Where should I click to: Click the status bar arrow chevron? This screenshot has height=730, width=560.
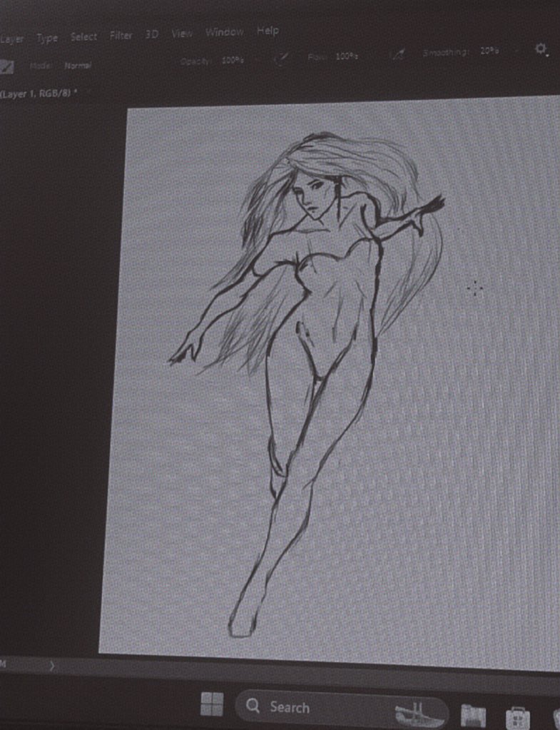52,666
